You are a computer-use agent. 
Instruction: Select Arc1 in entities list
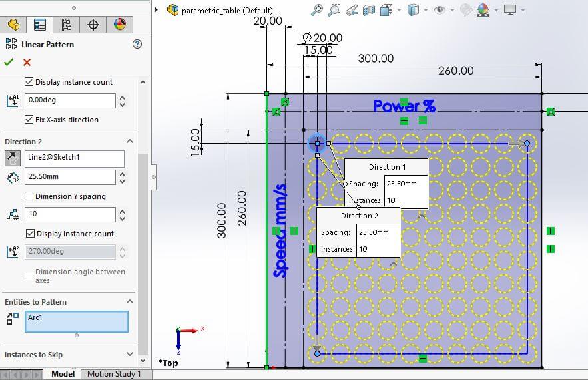[x=35, y=317]
